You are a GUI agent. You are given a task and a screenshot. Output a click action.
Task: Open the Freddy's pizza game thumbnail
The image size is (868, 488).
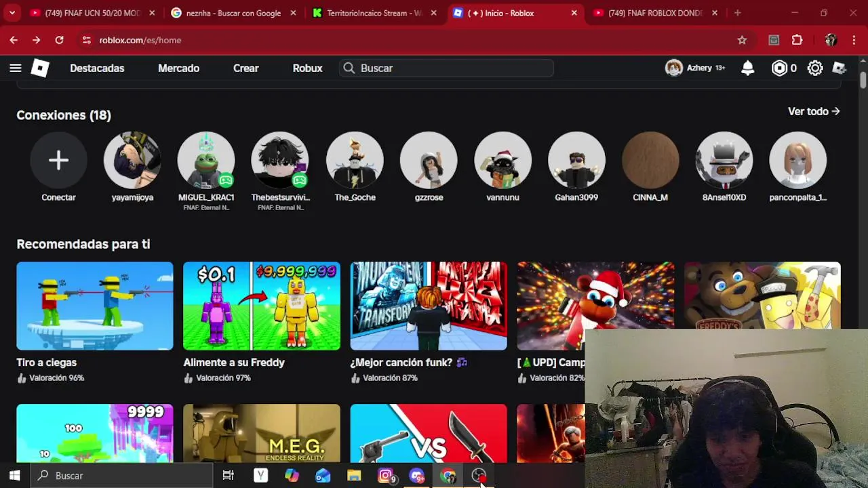click(x=762, y=296)
